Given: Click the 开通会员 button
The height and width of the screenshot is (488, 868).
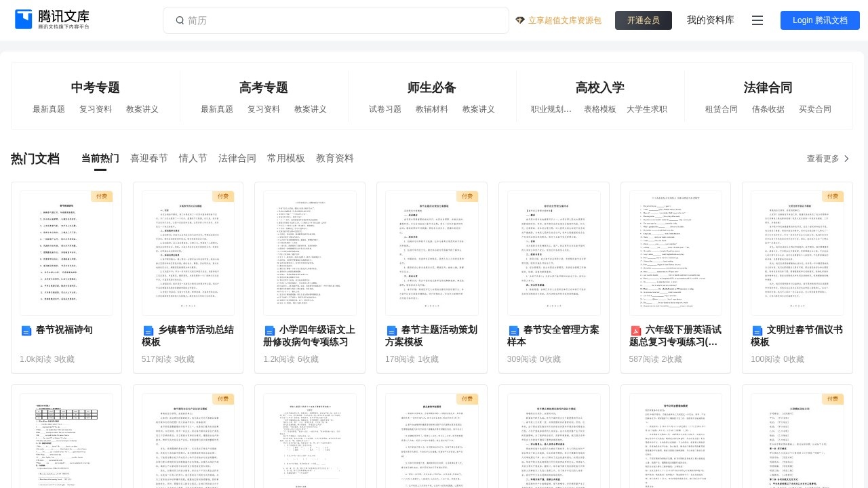Looking at the screenshot, I should point(644,20).
